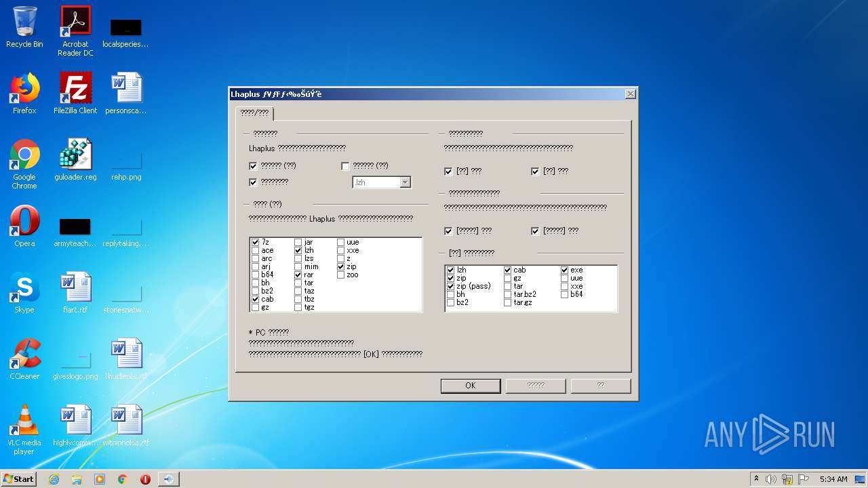Click the Lhaplus taskbar button

169,479
